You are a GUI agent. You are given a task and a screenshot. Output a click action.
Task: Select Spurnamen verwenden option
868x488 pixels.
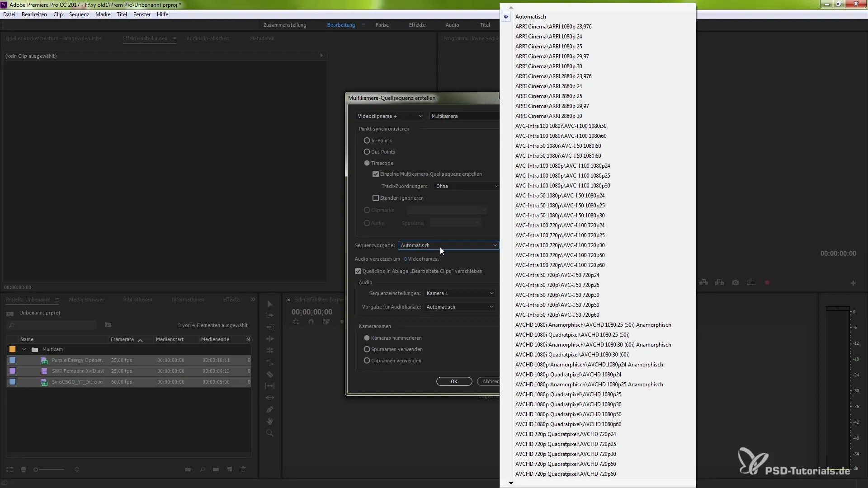pos(367,349)
